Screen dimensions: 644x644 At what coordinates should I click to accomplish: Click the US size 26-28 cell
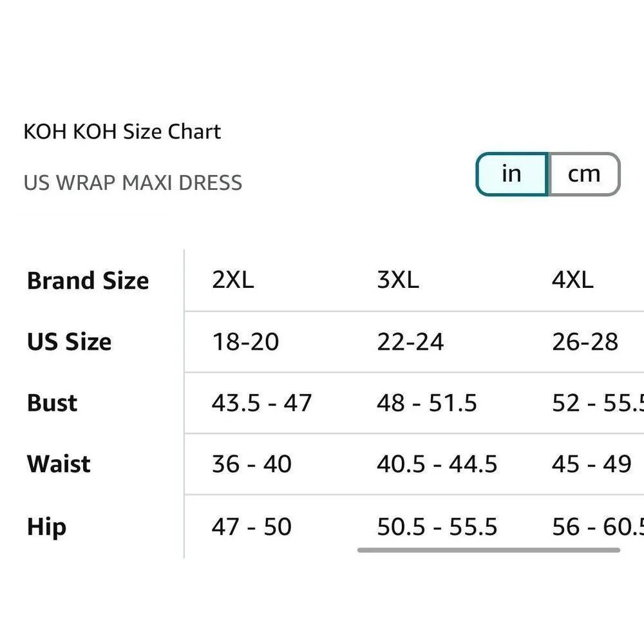[x=585, y=342]
